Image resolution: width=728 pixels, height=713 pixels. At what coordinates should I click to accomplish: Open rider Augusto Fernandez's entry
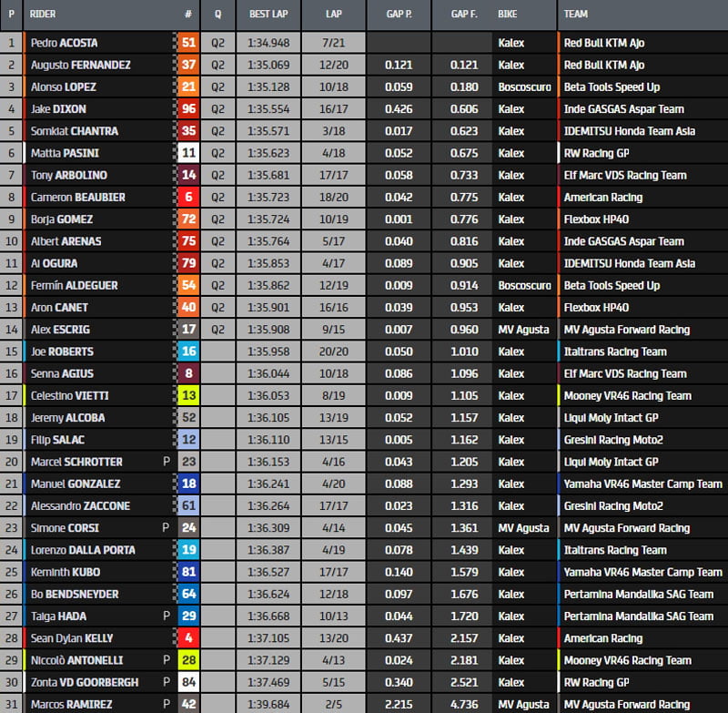80,65
